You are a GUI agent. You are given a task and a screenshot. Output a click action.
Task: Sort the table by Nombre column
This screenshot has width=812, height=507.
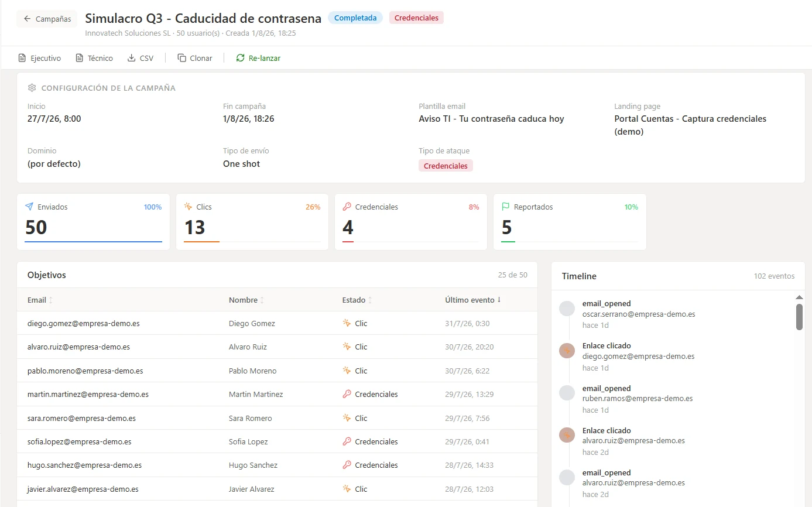coord(246,300)
